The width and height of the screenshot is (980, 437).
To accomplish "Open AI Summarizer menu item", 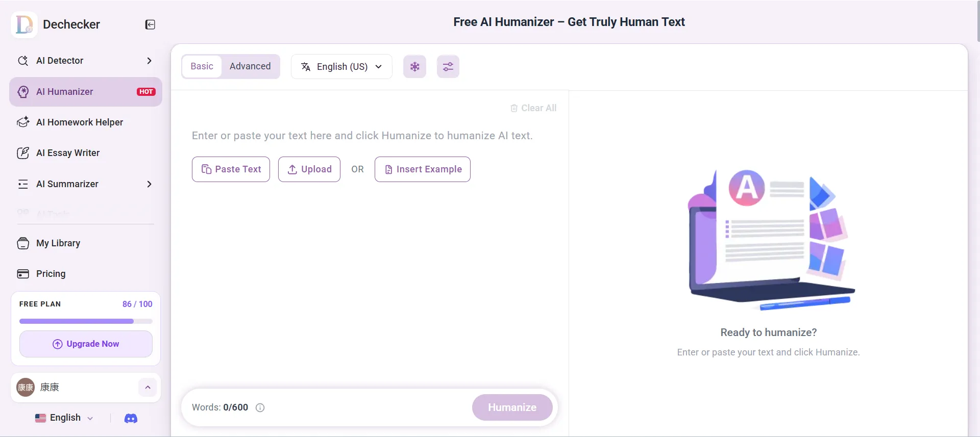I will tap(86, 184).
